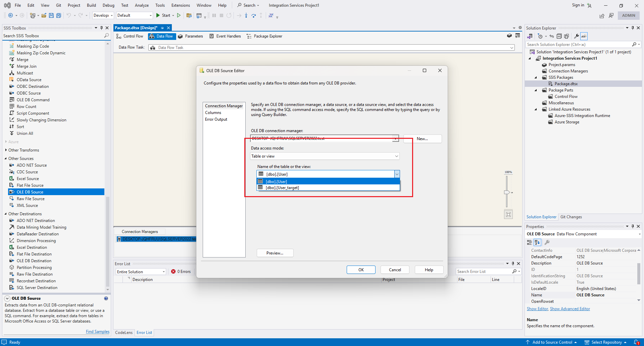This screenshot has width=644, height=346.
Task: Collapse the Other Destinations toolbox group
Action: click(6, 214)
